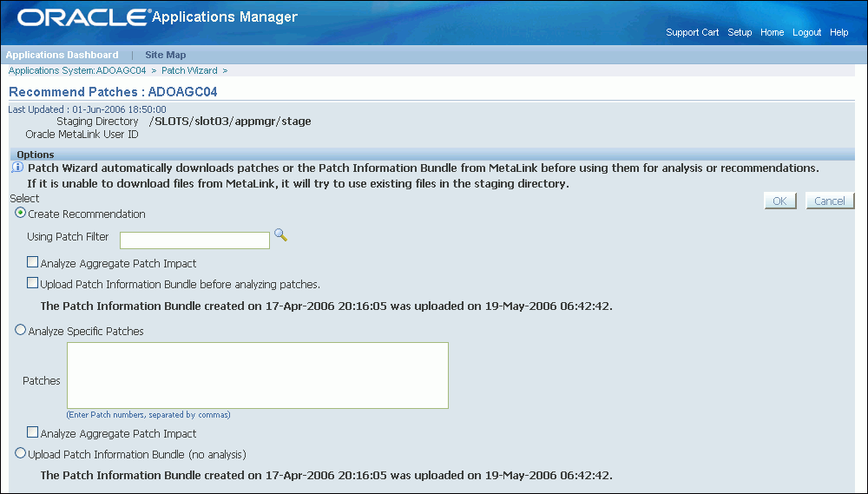Click the Using Patch Filter label
The width and height of the screenshot is (868, 494).
[x=68, y=236]
